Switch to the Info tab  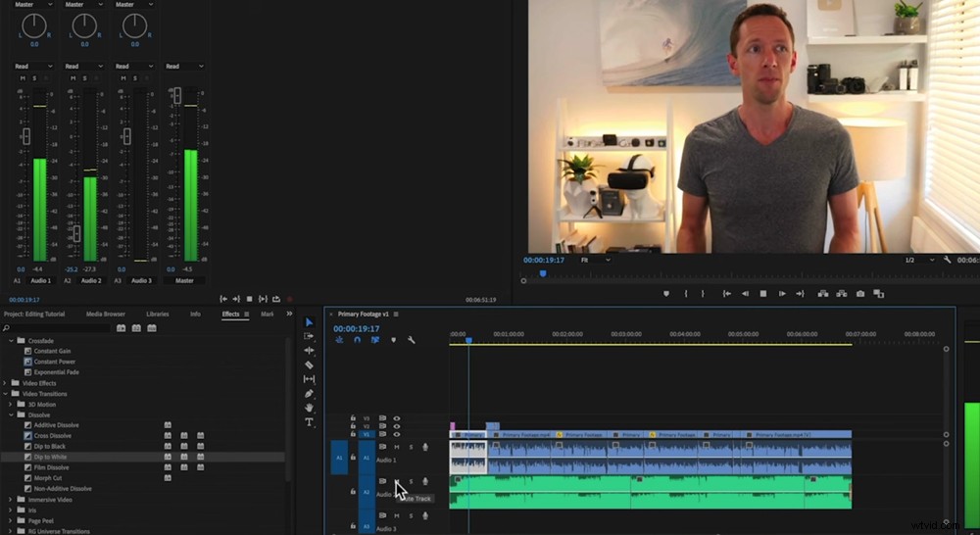click(196, 314)
